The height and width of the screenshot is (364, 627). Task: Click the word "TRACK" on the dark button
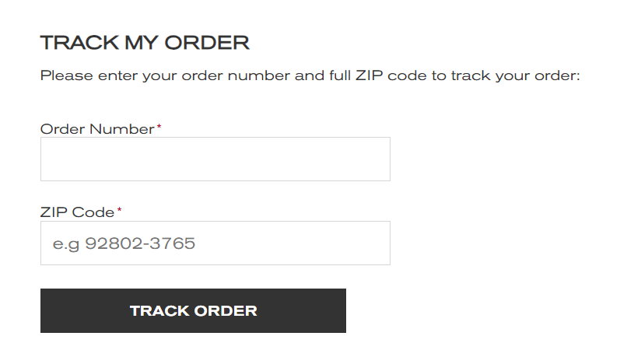[159, 311]
